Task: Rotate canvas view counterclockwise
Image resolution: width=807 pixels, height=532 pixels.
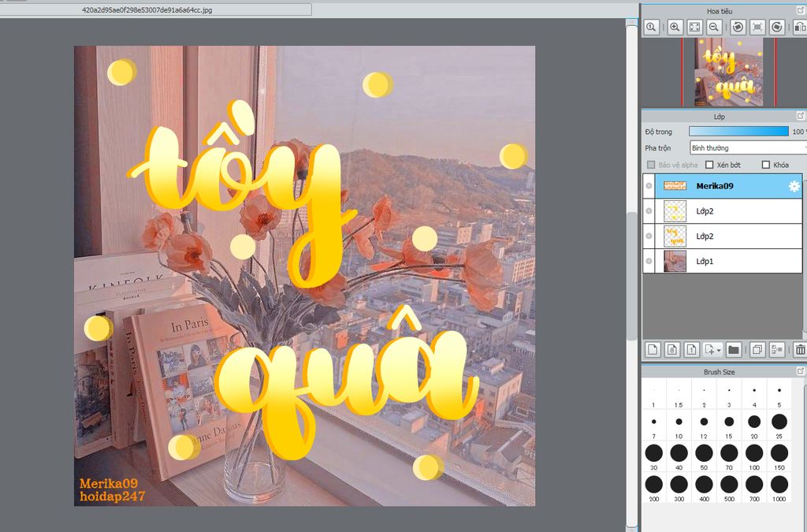Action: tap(738, 27)
